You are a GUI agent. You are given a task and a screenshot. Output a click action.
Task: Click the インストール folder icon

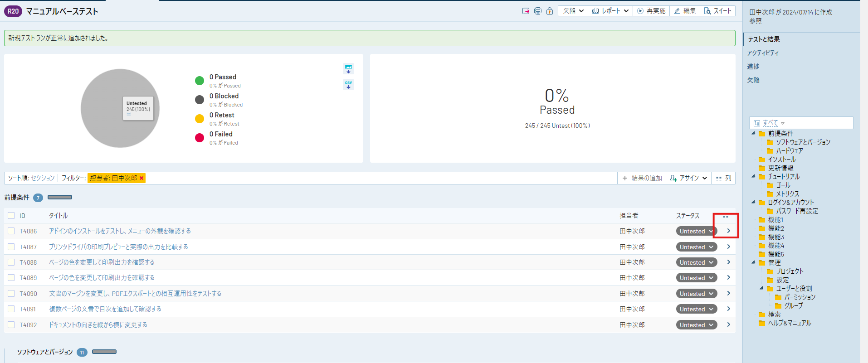[x=762, y=160]
